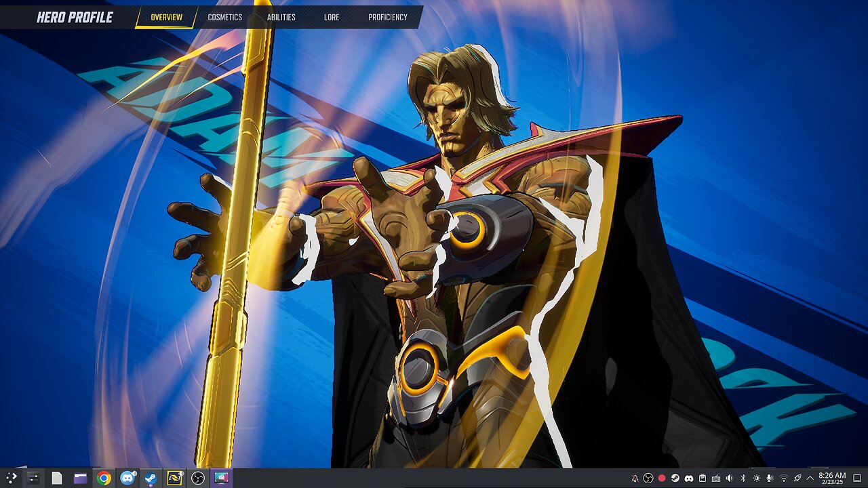Open the clipboard tray icon
868x488 pixels.
(703, 479)
